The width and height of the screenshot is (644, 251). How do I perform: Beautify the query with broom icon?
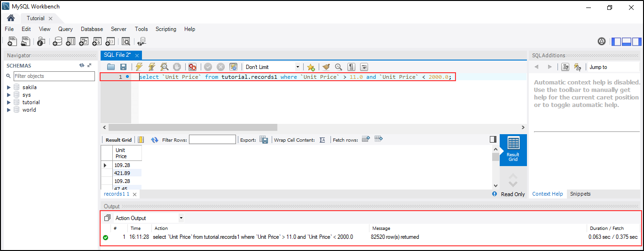pyautogui.click(x=326, y=67)
